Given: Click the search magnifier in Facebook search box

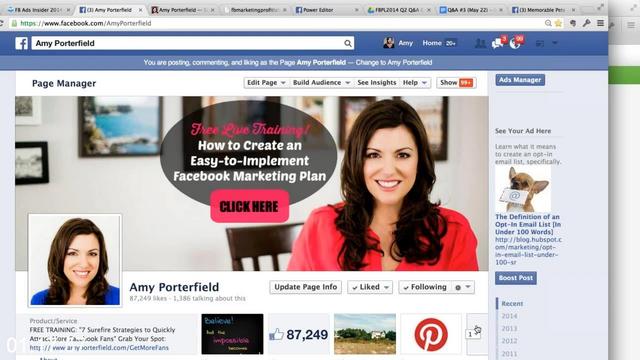Looking at the screenshot, I should click(347, 43).
